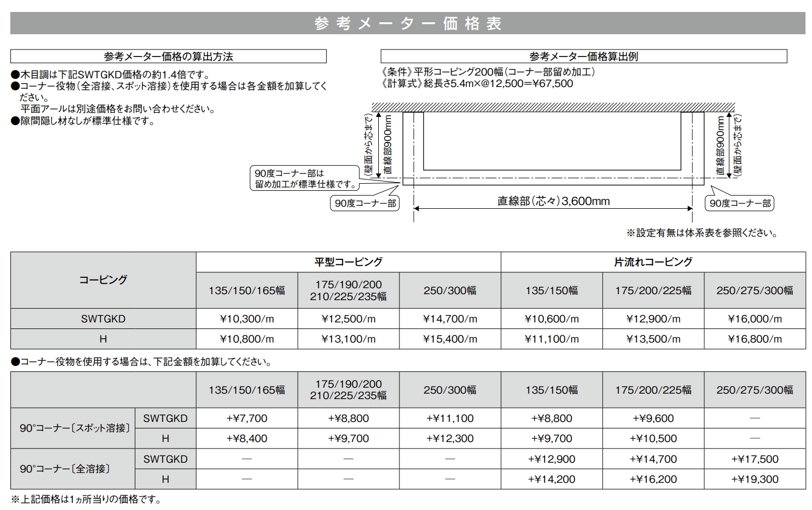812x510 pixels.
Task: Click the H row label in coping table
Action: click(103, 339)
